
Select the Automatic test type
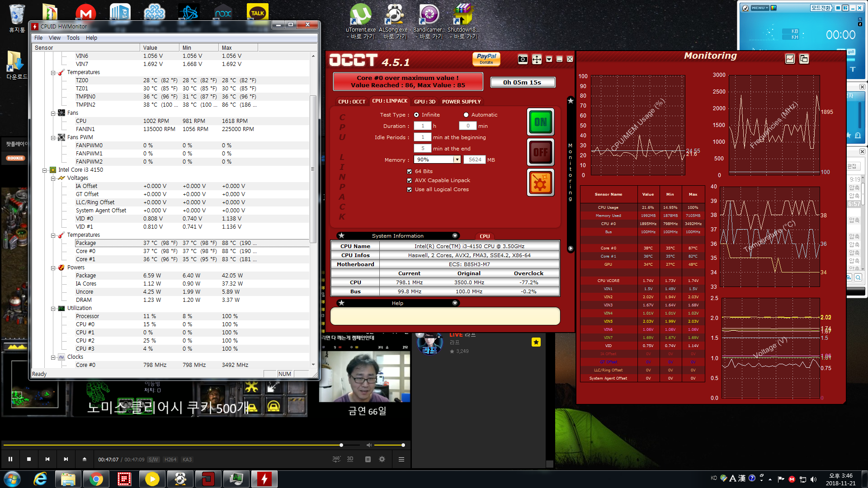(466, 115)
